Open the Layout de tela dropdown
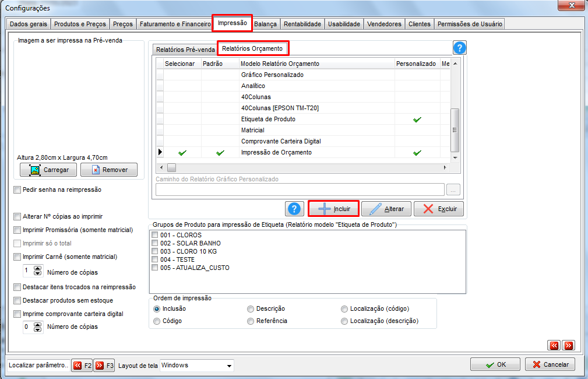Screen dimensions: 588x379 coord(229,366)
